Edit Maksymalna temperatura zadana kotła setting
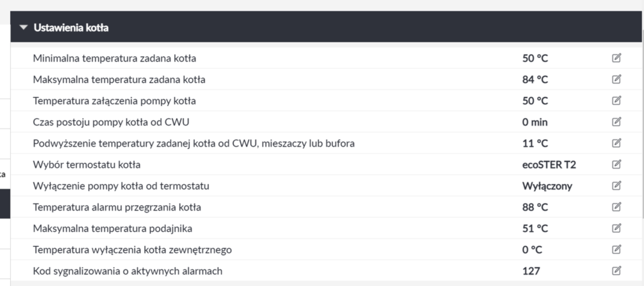 616,80
